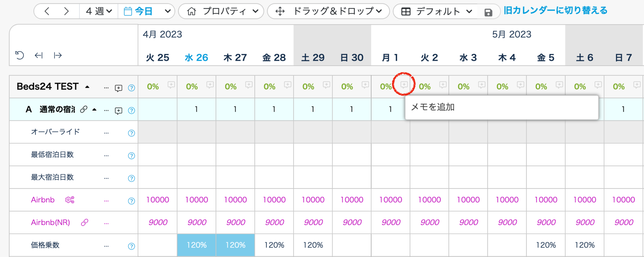
Task: Open the 4 週 period dropdown
Action: 99,11
